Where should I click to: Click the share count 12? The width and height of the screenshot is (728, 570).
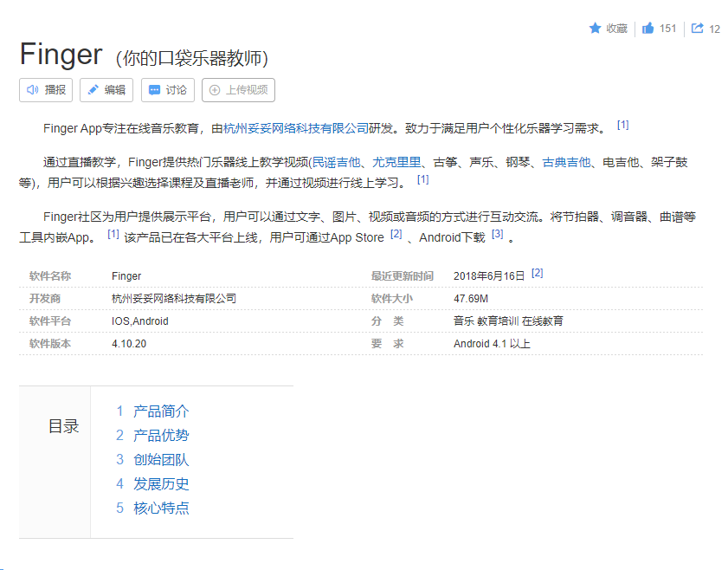coord(714,29)
